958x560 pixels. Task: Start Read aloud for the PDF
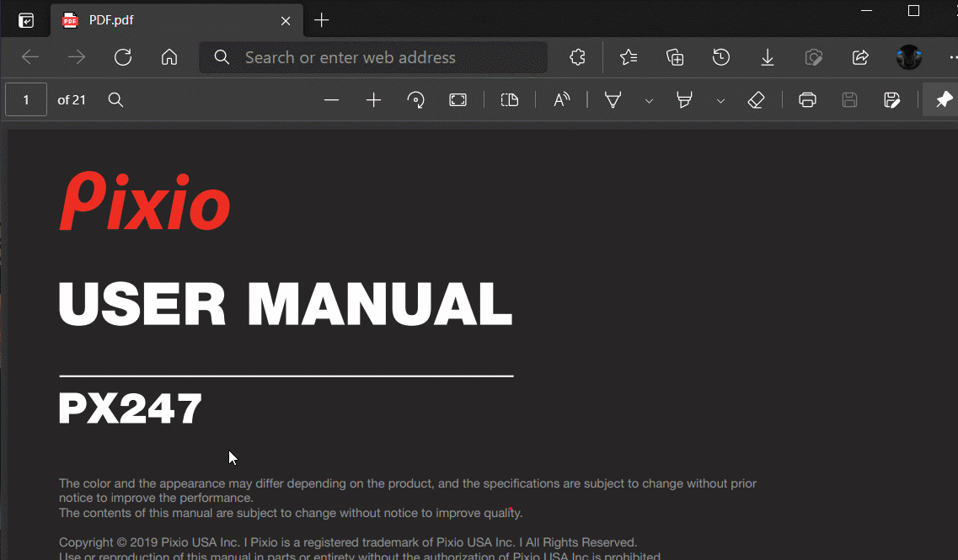tap(562, 100)
